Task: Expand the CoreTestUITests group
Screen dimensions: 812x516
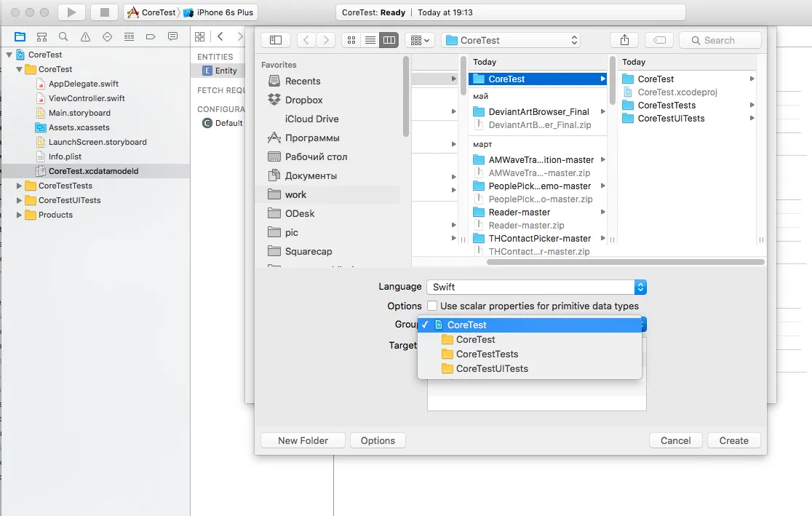Action: point(19,200)
